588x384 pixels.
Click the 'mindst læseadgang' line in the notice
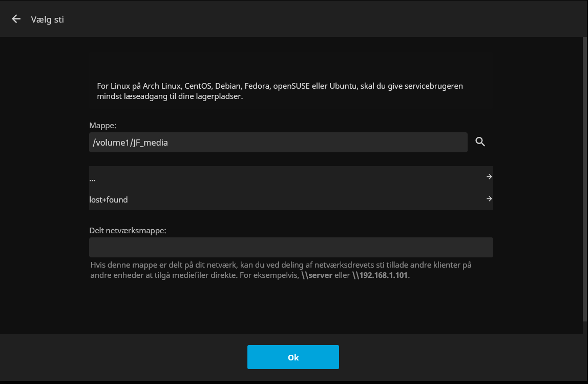[170, 96]
